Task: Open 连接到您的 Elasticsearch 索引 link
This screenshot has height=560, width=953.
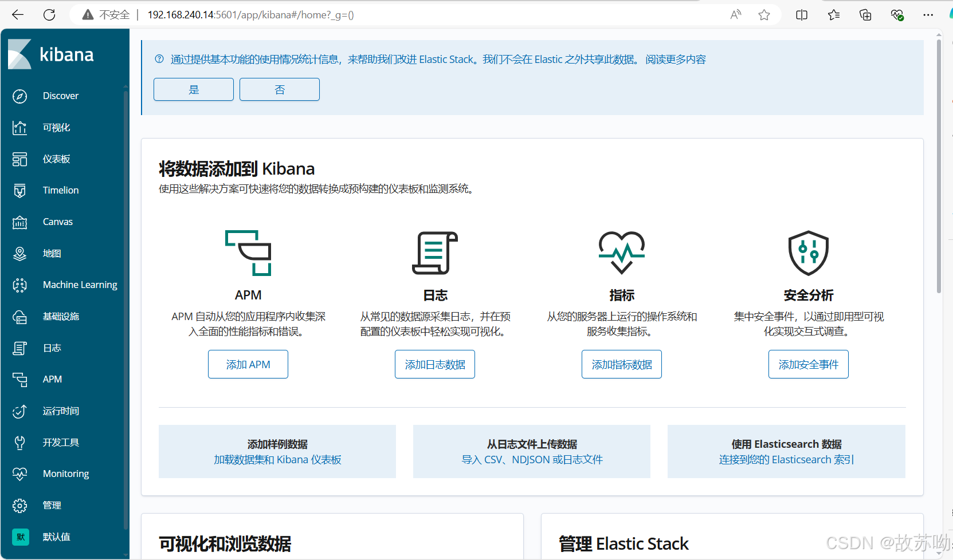Action: coord(786,460)
